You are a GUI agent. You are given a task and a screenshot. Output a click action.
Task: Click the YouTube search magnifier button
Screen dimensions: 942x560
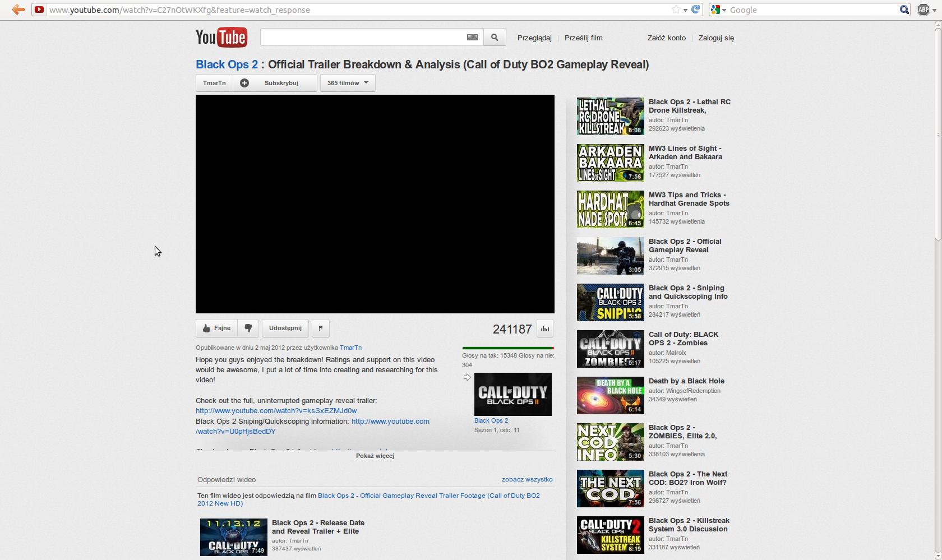tap(495, 38)
